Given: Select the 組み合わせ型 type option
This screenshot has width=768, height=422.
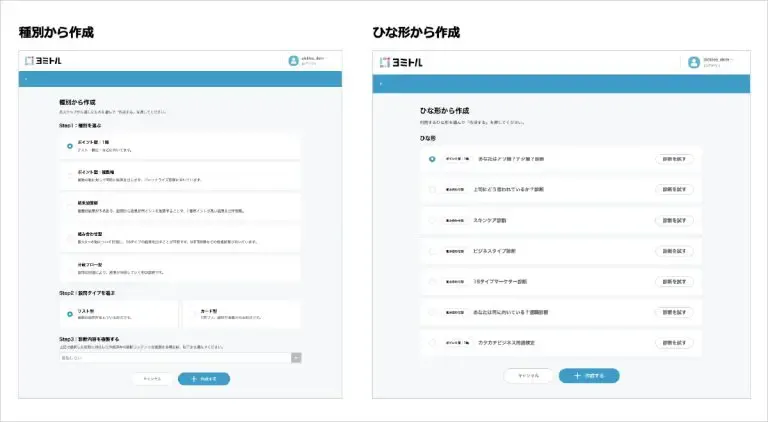Looking at the screenshot, I should click(x=180, y=238).
